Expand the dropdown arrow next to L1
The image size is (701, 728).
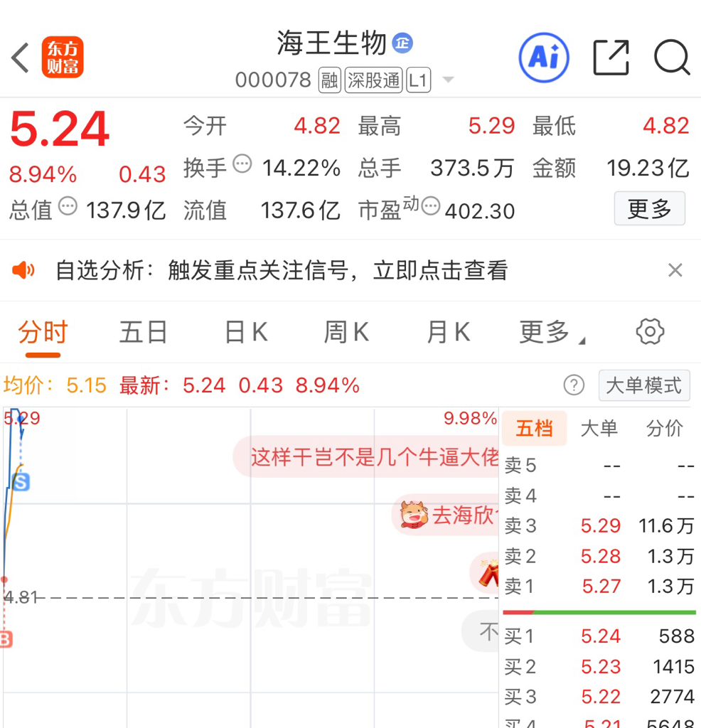coord(448,80)
